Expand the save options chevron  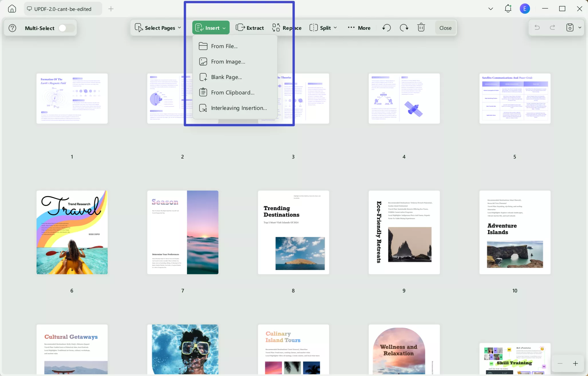click(580, 27)
